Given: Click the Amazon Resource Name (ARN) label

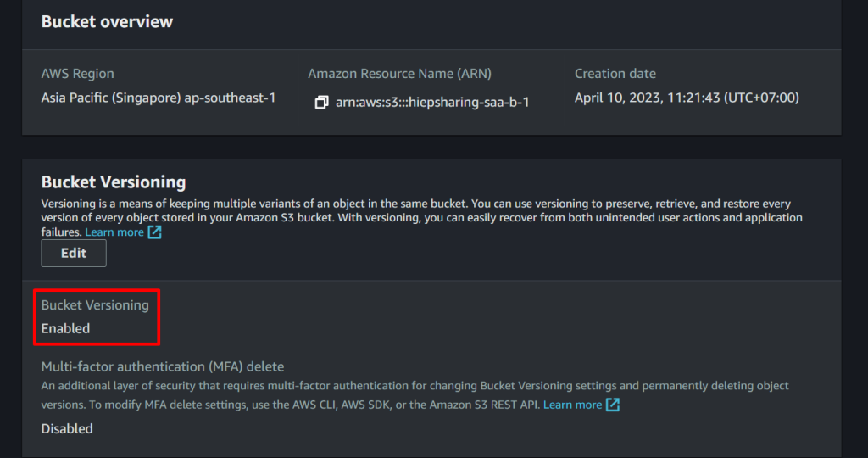Looking at the screenshot, I should [400, 74].
